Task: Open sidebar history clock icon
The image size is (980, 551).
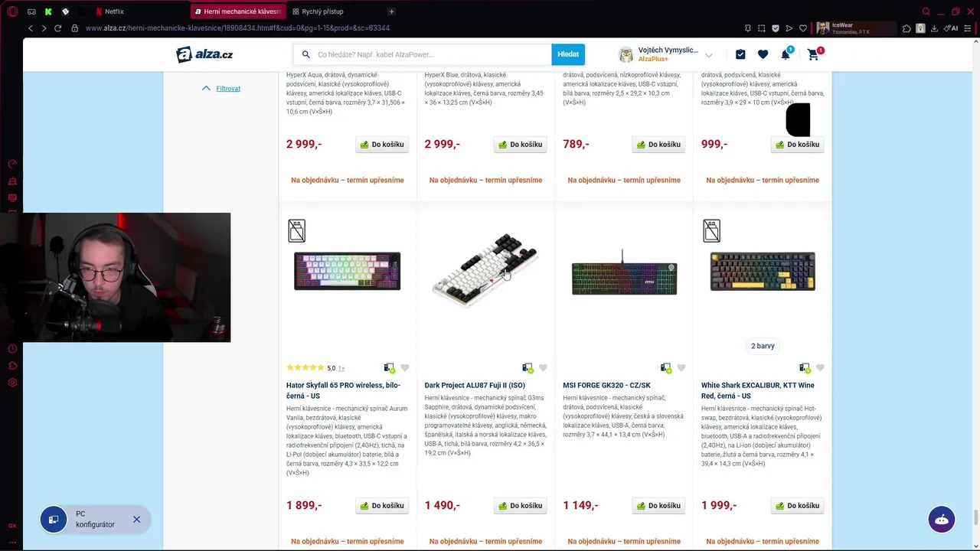Action: click(12, 349)
